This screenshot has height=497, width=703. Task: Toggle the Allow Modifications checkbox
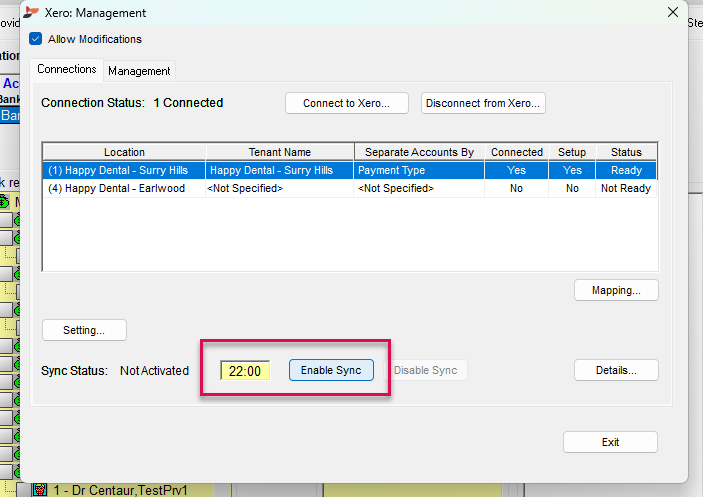coord(35,39)
